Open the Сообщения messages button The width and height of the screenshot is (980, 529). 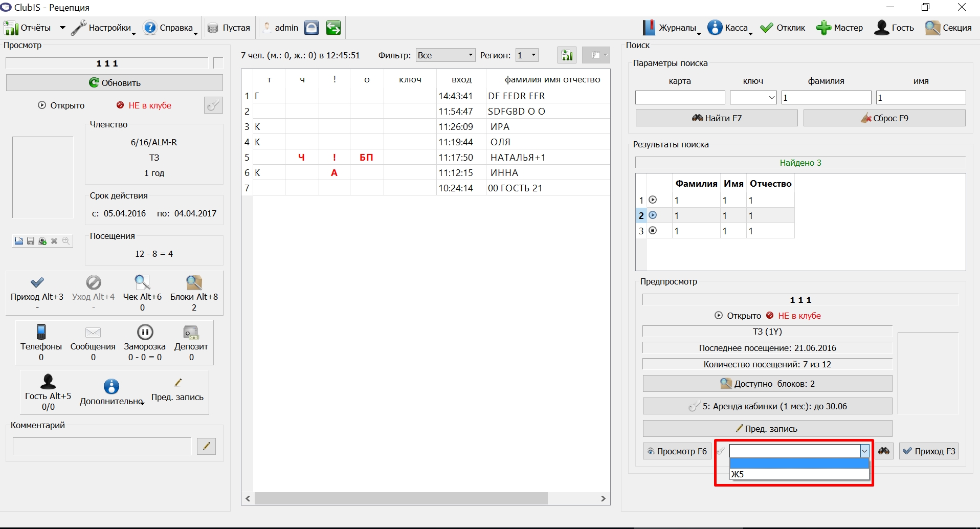pyautogui.click(x=93, y=343)
